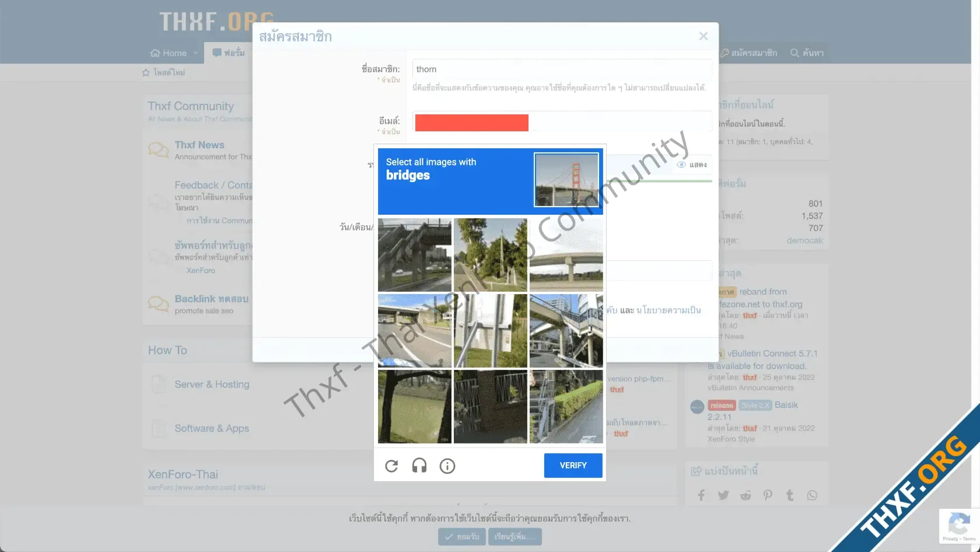Screen dimensions: 980x552
Task: Select captcha tile with trees and utility pole
Action: [491, 255]
